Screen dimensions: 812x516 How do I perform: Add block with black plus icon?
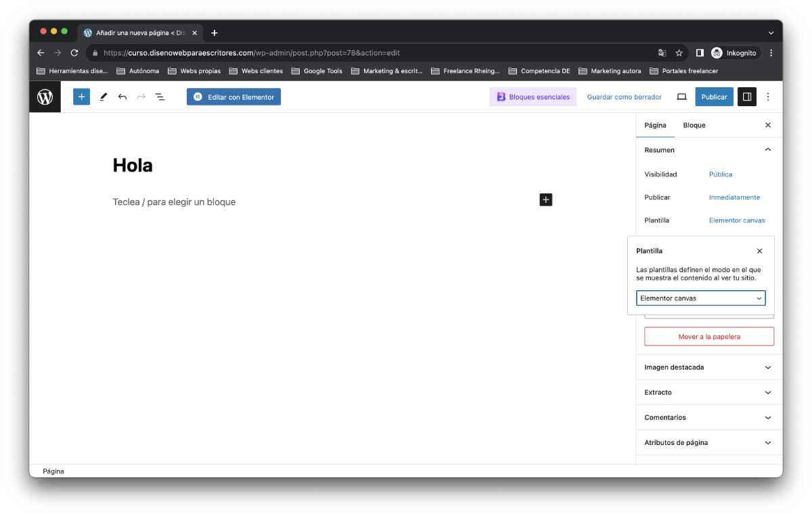[x=546, y=200]
